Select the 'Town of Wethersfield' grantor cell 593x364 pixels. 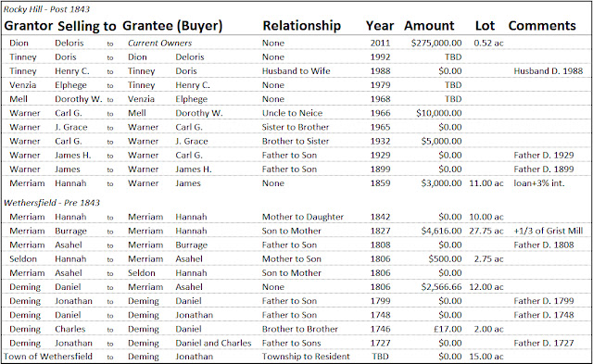[48, 357]
